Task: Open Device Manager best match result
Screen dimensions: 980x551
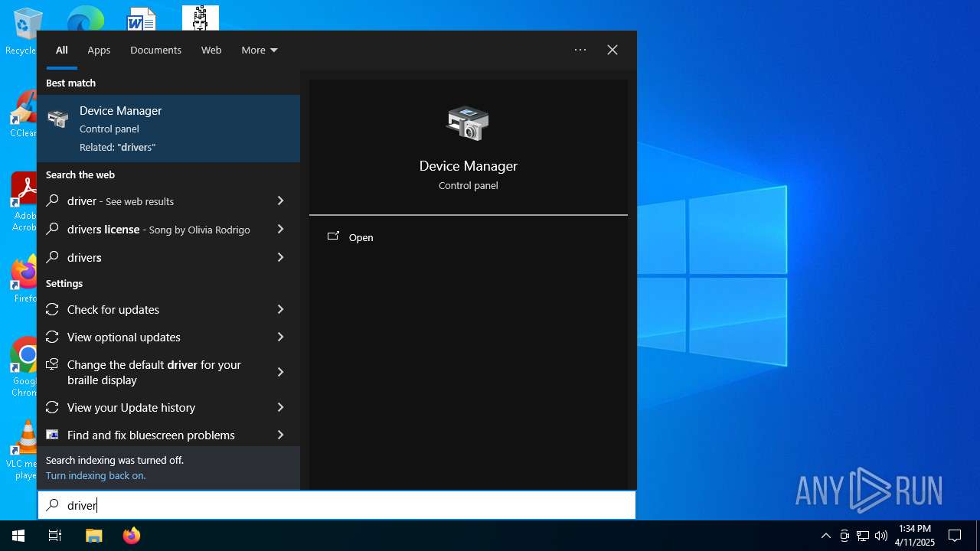Action: click(168, 129)
